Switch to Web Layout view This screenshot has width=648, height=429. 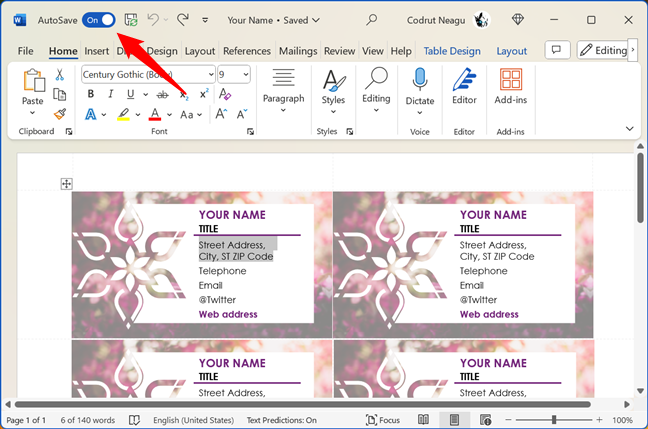[x=486, y=420]
